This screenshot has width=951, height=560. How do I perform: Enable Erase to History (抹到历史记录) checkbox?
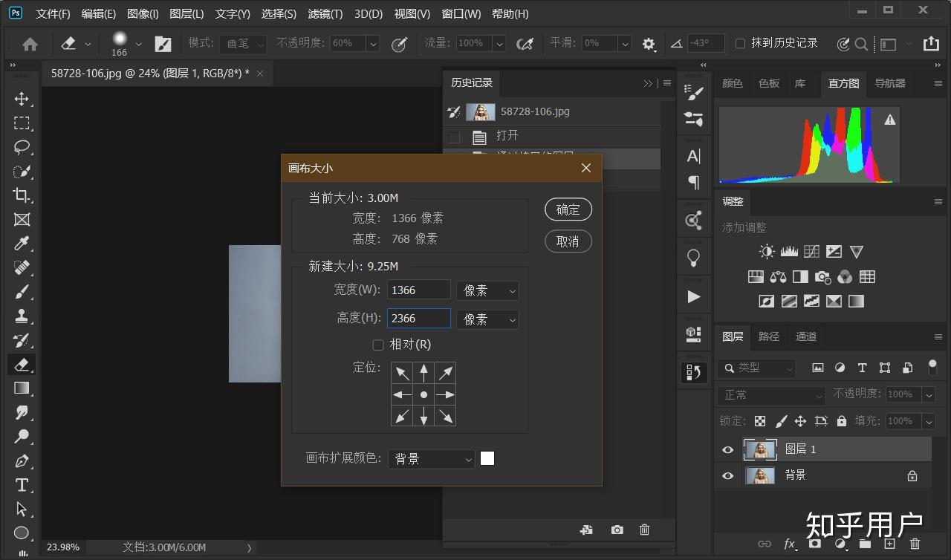pyautogui.click(x=740, y=44)
